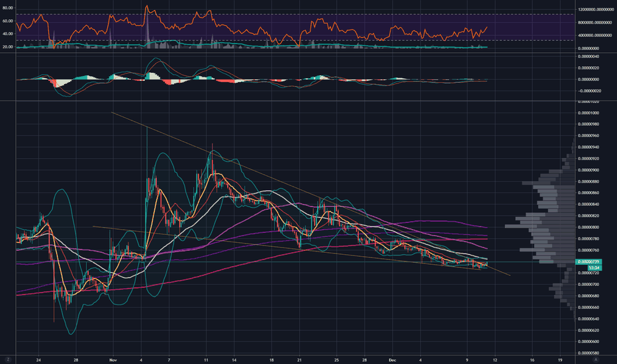The image size is (617, 364).
Task: Click the candle countdown timer 53:34
Action: [594, 267]
